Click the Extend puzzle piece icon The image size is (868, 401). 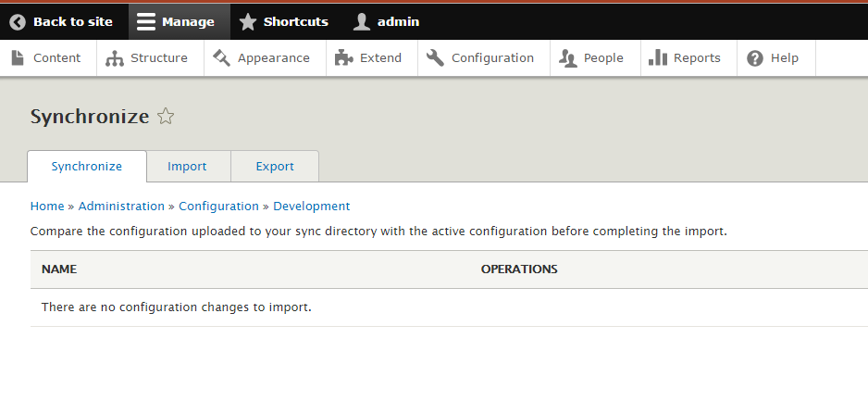(343, 57)
